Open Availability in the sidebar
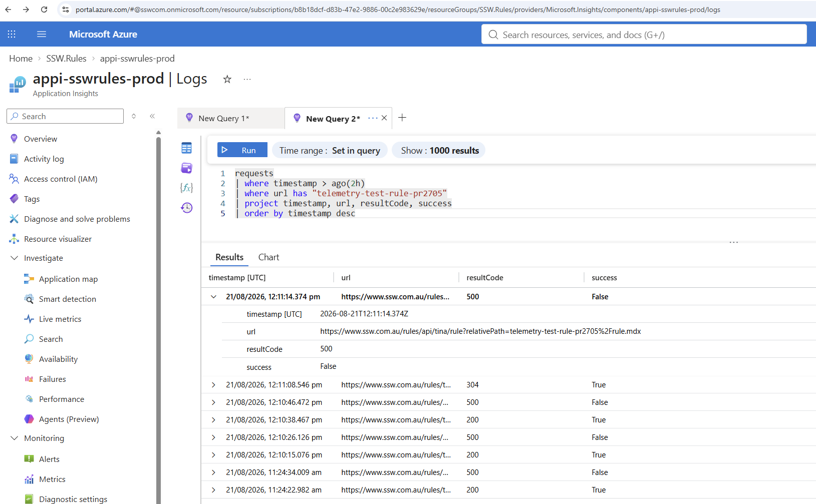816x504 pixels. point(58,359)
